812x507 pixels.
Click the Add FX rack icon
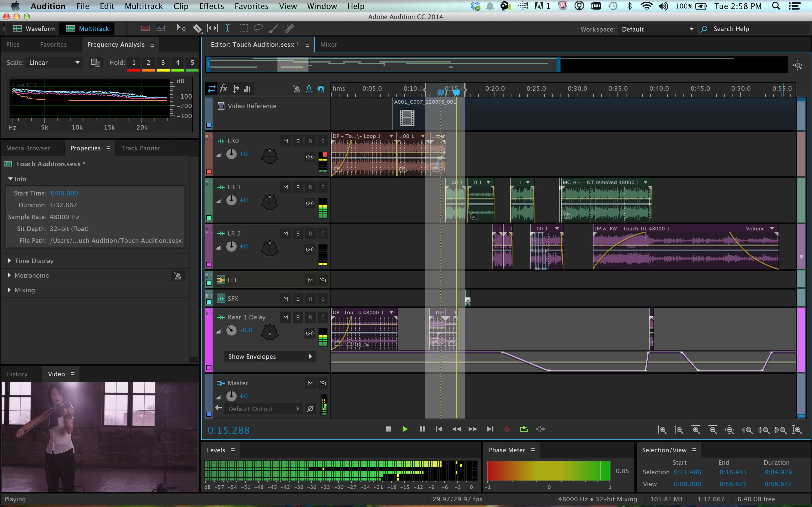point(224,89)
